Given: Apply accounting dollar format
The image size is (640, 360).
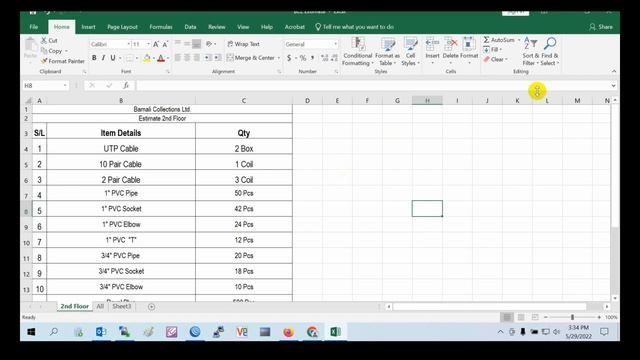Looking at the screenshot, I should click(289, 58).
